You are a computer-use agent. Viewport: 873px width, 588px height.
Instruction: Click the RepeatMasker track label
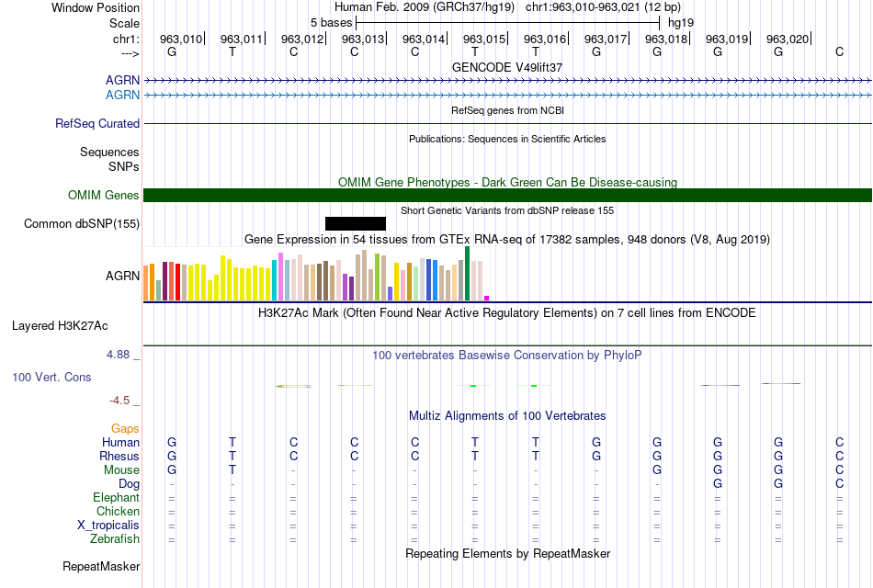pos(101,566)
